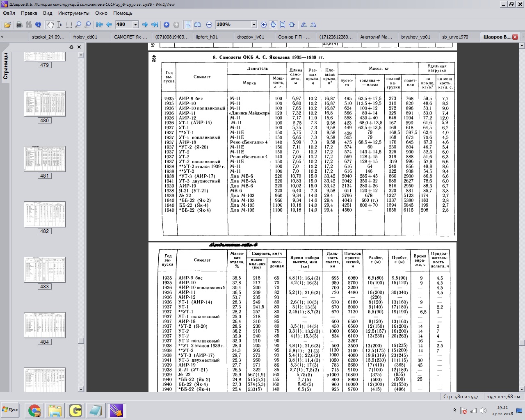Switch to the Осинов Г.П tab
This screenshot has width=525, height=420.
tap(294, 37)
